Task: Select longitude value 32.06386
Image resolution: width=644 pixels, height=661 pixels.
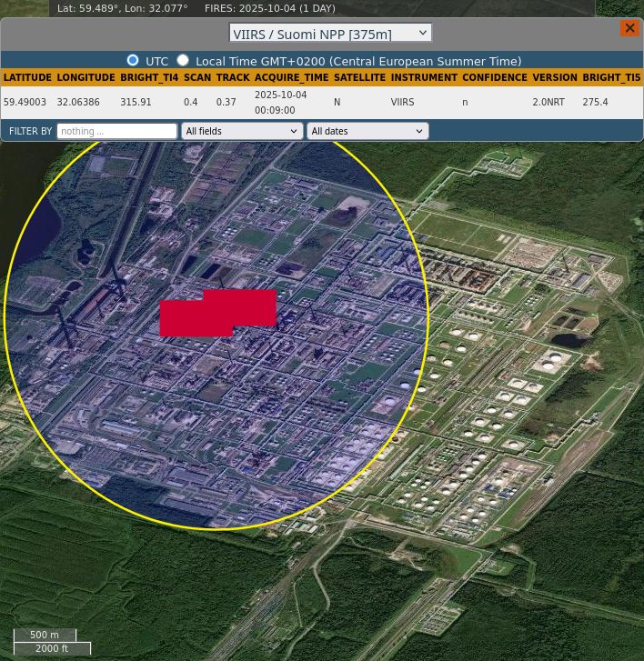Action: click(78, 102)
